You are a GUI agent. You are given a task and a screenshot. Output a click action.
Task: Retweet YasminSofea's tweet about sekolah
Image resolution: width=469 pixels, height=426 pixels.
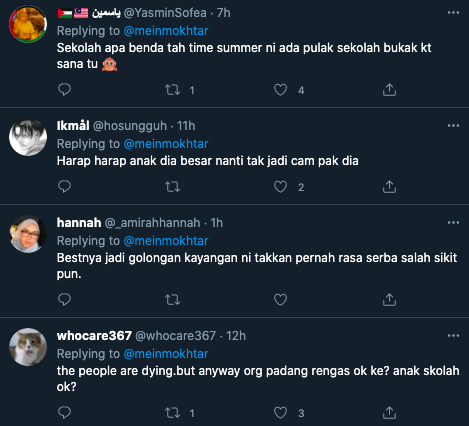pyautogui.click(x=173, y=90)
